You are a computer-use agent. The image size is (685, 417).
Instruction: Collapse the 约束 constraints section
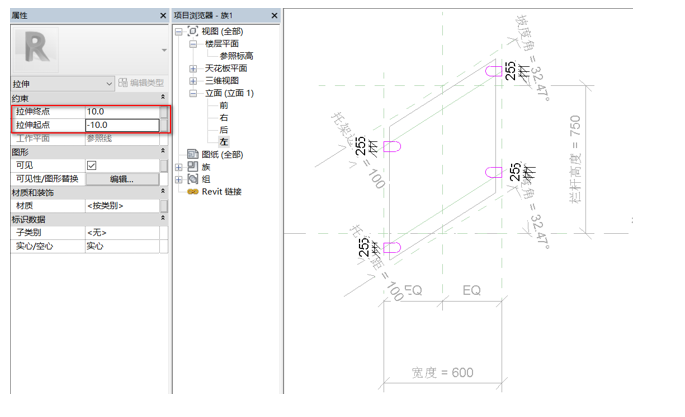point(163,97)
